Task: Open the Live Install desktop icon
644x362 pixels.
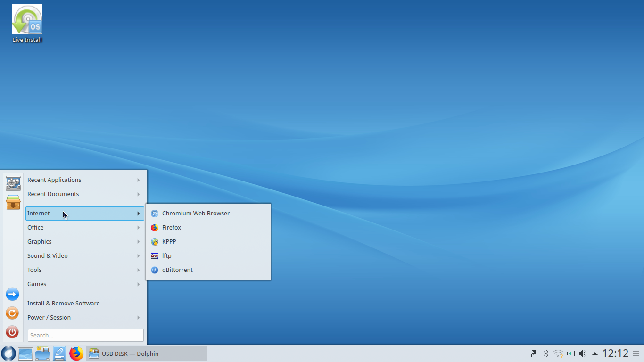Action: coord(27,24)
